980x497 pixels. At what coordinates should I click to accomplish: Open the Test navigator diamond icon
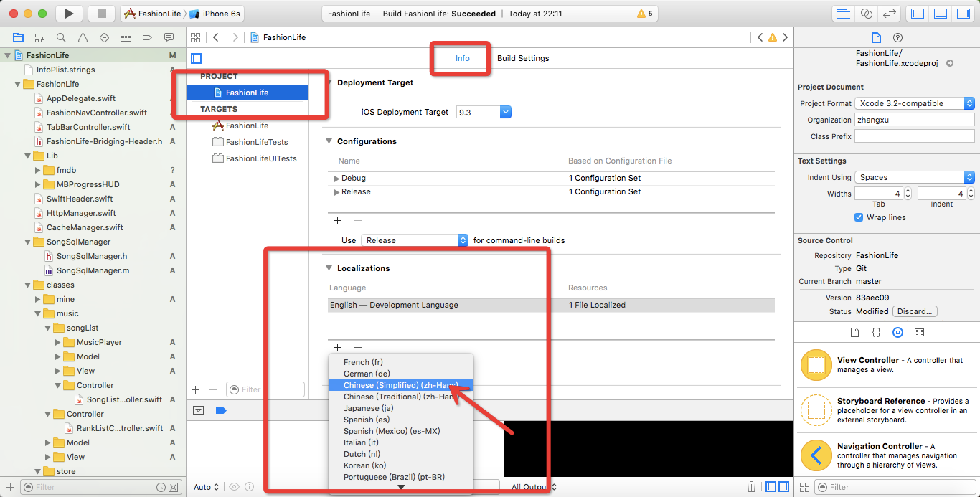point(104,37)
